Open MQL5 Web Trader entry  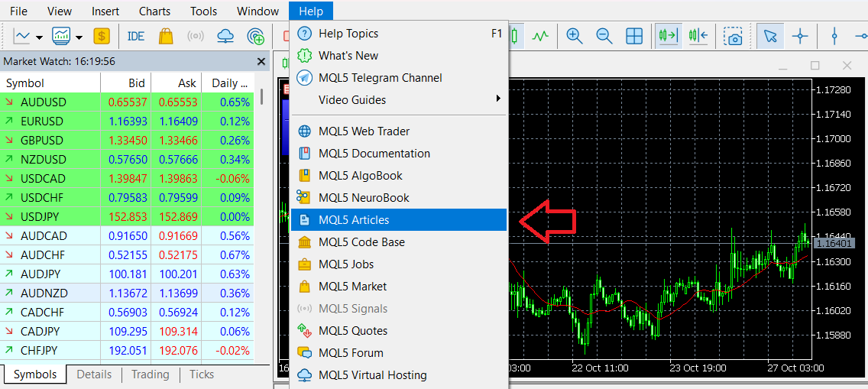tap(399, 131)
